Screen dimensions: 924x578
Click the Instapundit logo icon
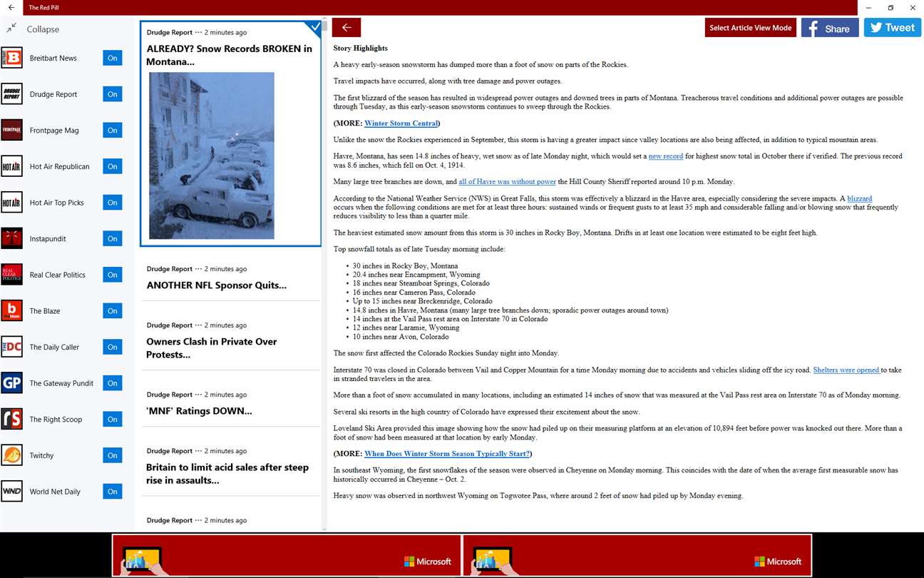11,238
